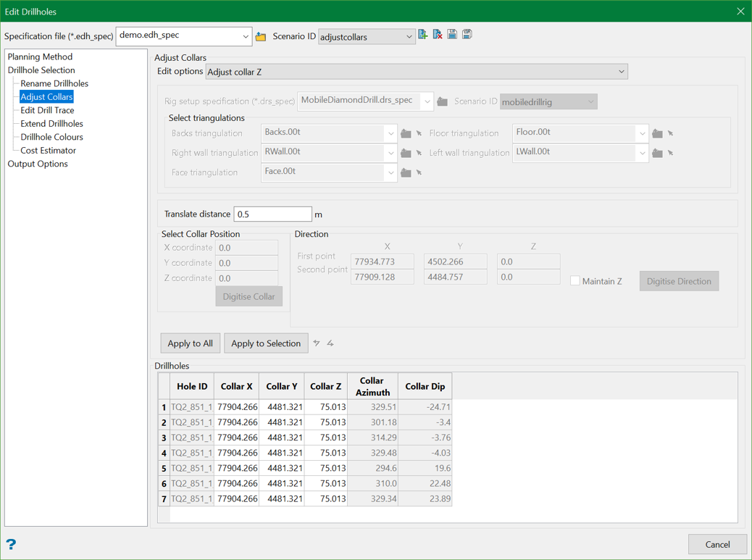Toggle the Maintain Z checkbox
This screenshot has height=560, width=752.
pyautogui.click(x=575, y=281)
